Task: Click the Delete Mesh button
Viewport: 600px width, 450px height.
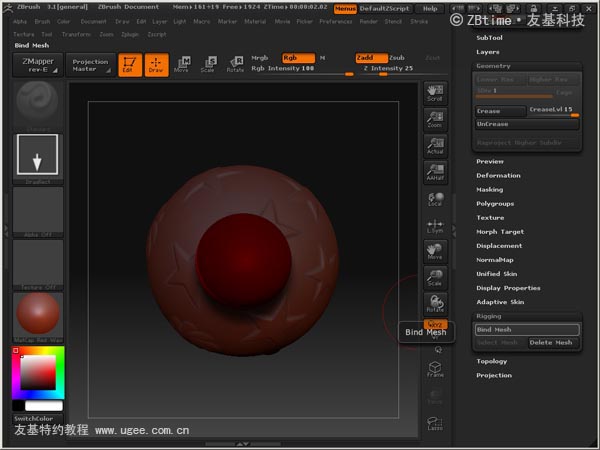Action: [554, 342]
